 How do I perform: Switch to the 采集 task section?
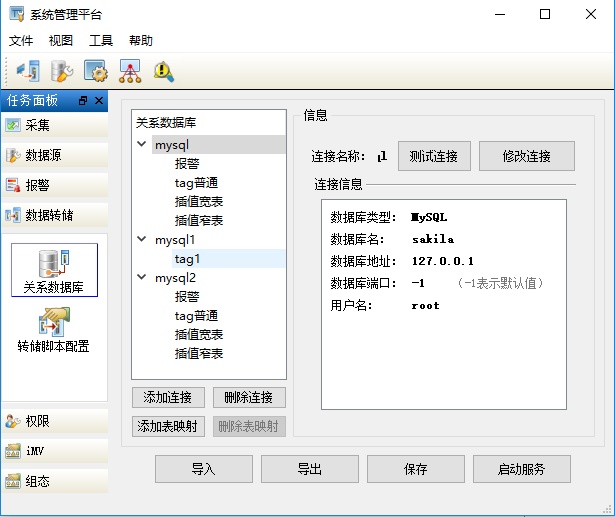(54, 125)
